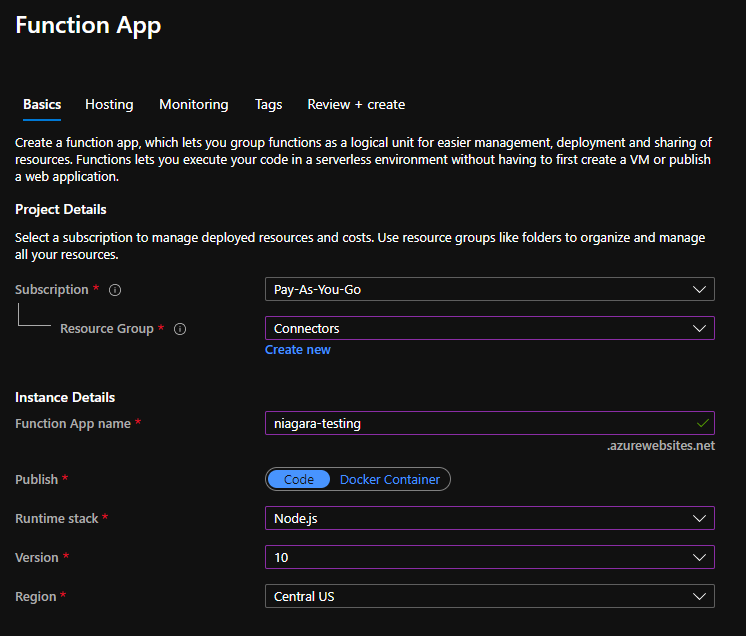
Task: Click the Instance Details section heading
Action: point(65,398)
